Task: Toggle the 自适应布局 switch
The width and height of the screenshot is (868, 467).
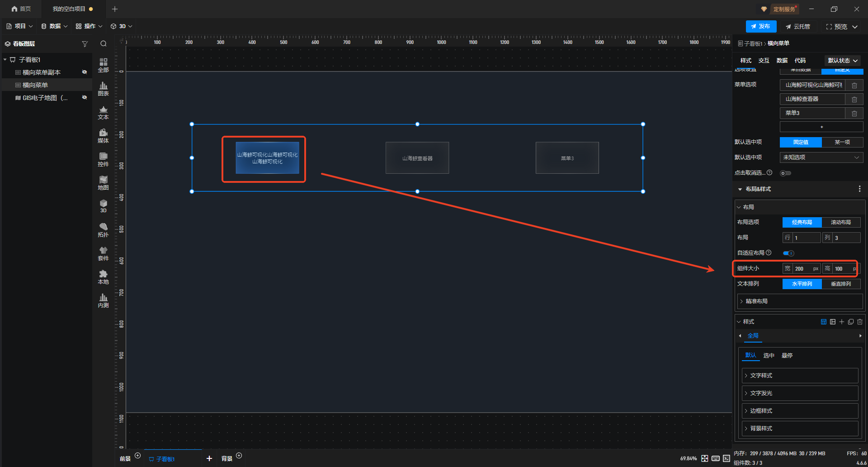Action: point(788,253)
